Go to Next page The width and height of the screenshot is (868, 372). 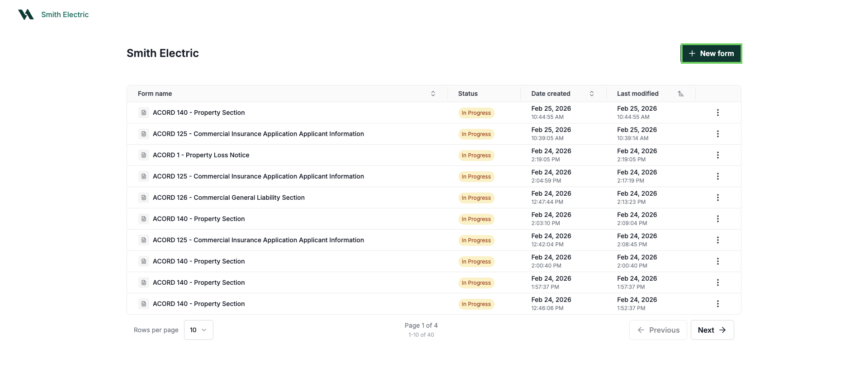(712, 330)
